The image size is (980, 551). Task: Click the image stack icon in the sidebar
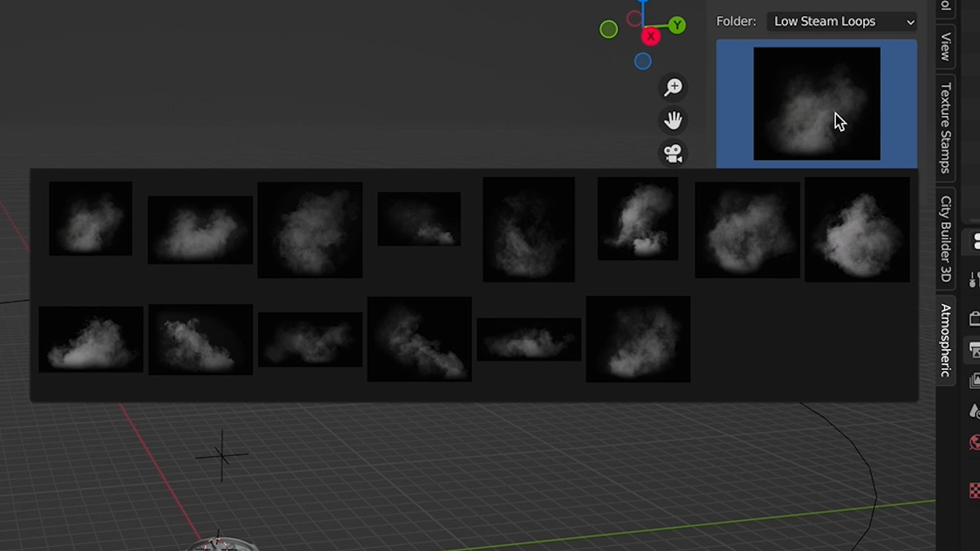974,381
